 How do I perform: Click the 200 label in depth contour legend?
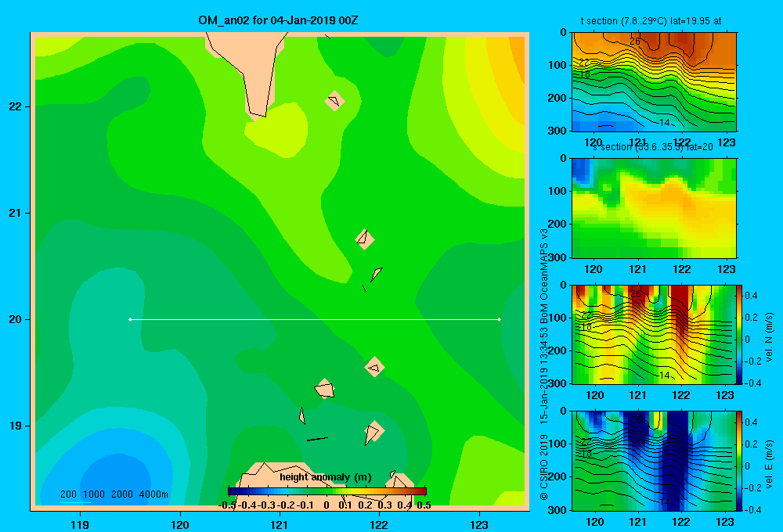(x=68, y=494)
